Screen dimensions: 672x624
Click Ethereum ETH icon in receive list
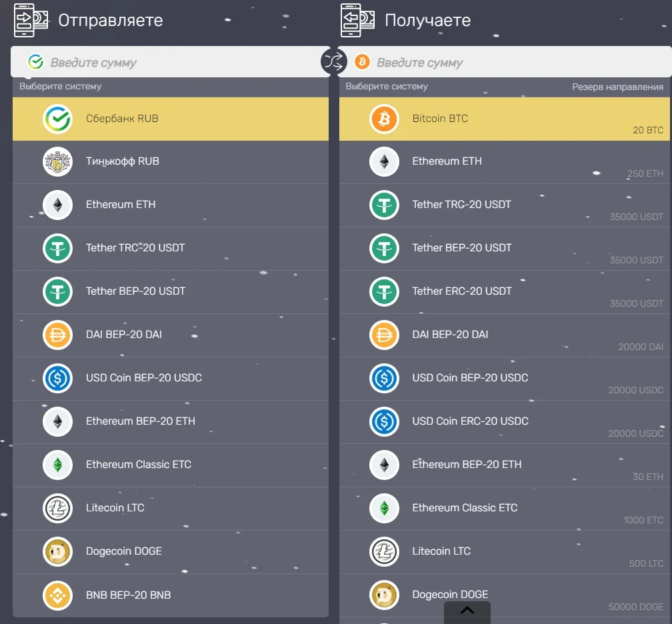click(x=384, y=161)
